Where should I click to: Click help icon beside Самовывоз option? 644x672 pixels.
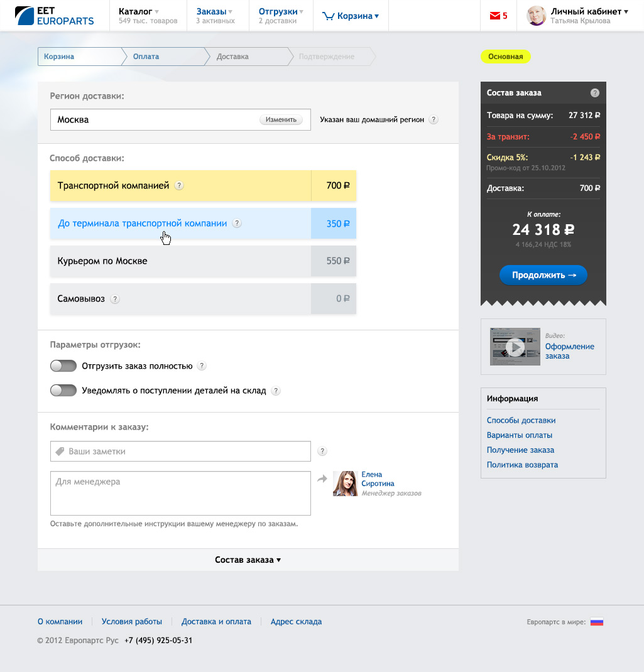[115, 300]
